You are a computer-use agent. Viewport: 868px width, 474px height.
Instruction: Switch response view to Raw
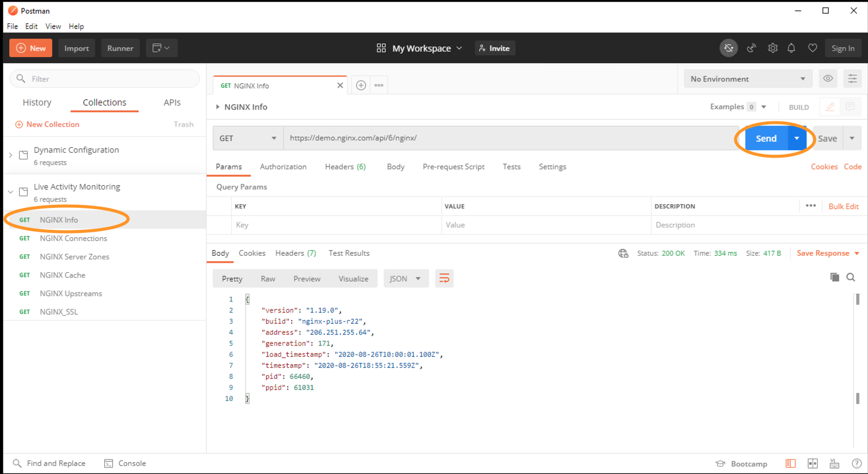268,278
